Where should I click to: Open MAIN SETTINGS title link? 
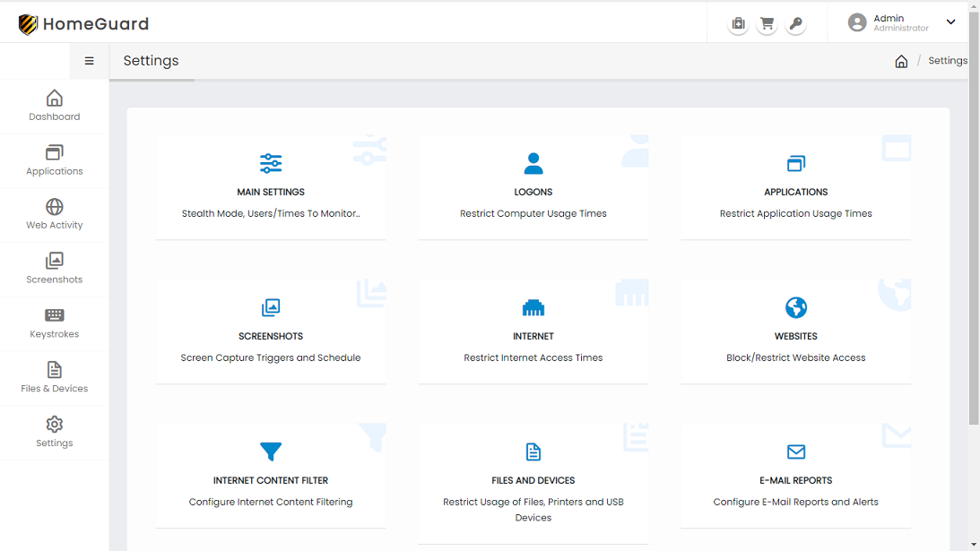pyautogui.click(x=271, y=193)
